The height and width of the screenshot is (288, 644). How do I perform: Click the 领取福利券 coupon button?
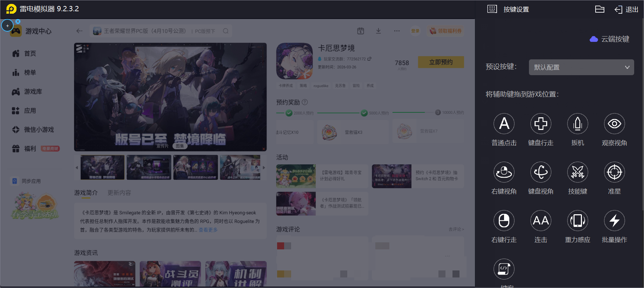446,31
